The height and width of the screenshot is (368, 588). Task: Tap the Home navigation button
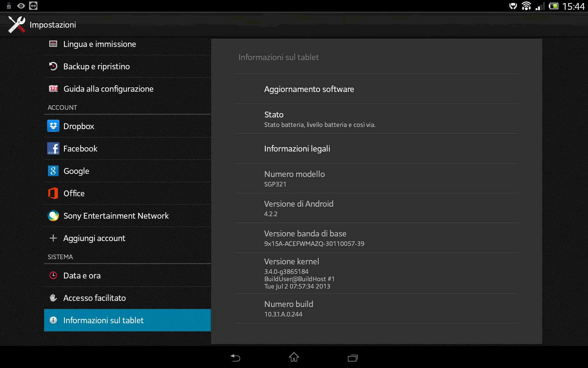(x=294, y=358)
